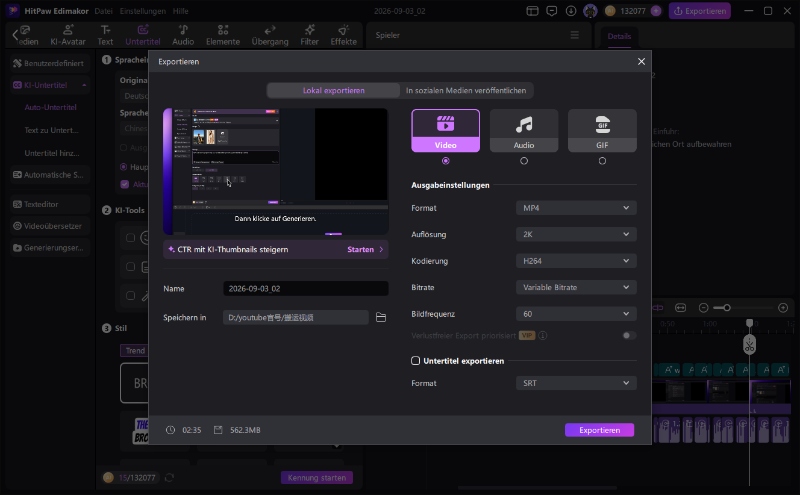Select the Video export type icon

445,131
